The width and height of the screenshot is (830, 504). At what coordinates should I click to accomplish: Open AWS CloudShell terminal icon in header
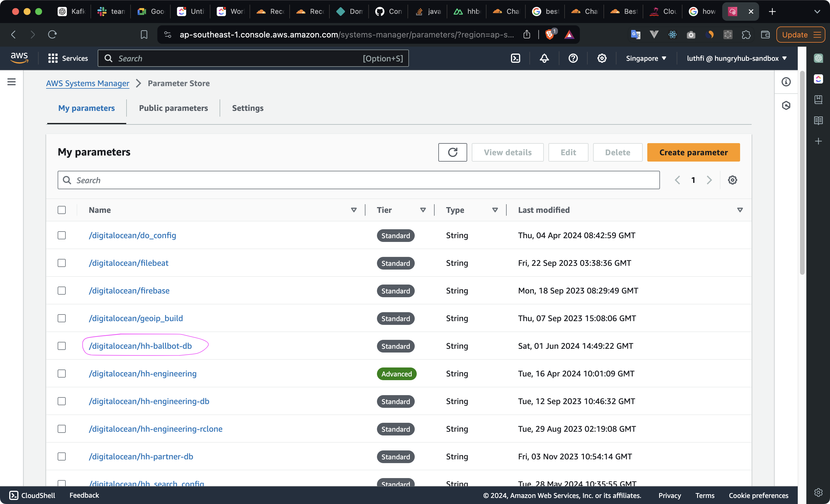tap(515, 58)
